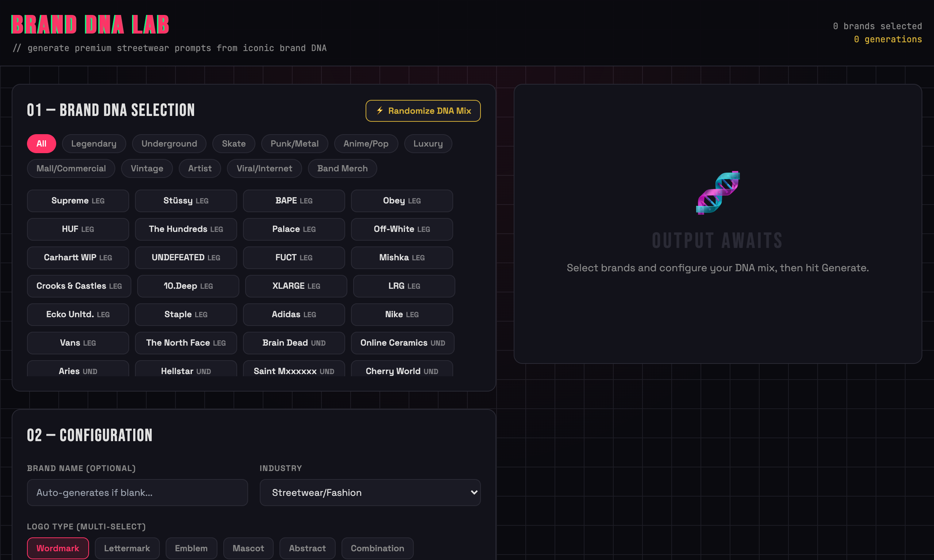The height and width of the screenshot is (560, 934).
Task: Select Nike brand
Action: pyautogui.click(x=402, y=315)
